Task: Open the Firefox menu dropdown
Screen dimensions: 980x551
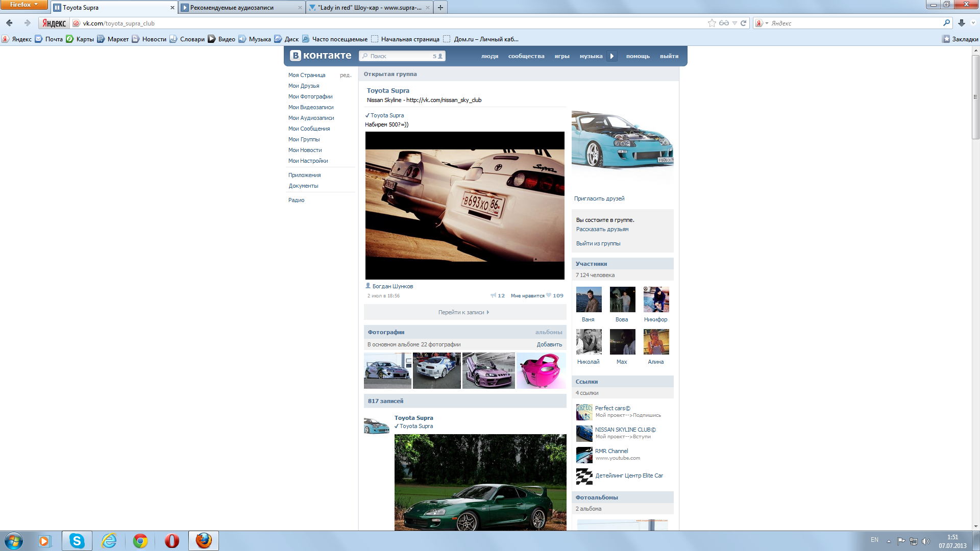Action: (x=24, y=5)
